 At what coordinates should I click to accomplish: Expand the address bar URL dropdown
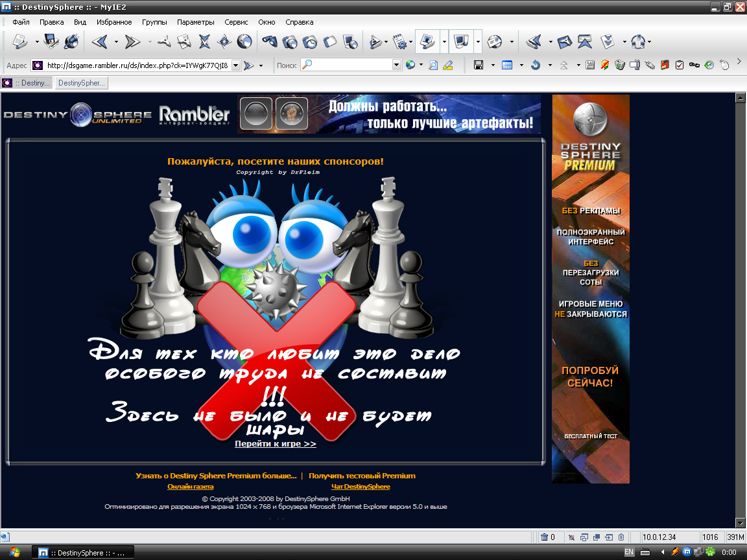coord(235,65)
